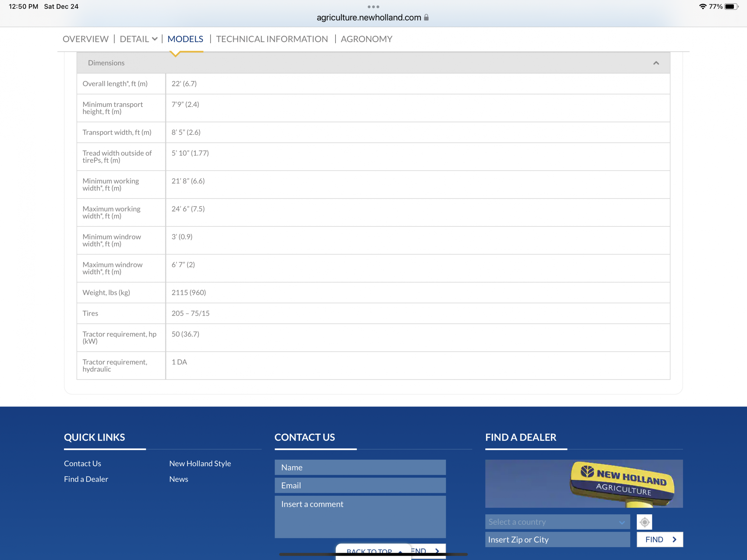
Task: Switch to the OVERVIEW tab
Action: (x=85, y=39)
